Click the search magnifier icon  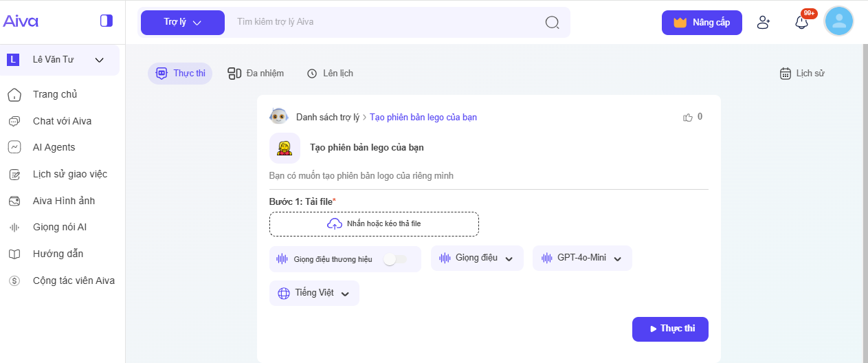pos(552,22)
